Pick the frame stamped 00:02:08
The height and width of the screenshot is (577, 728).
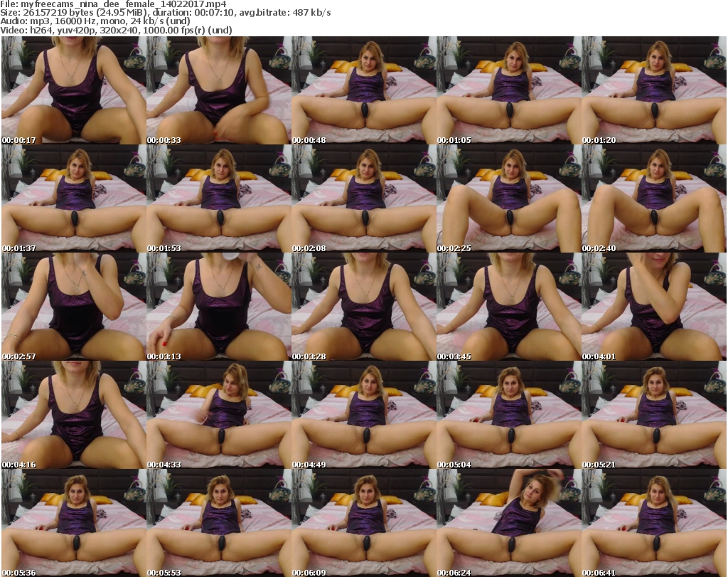363,198
